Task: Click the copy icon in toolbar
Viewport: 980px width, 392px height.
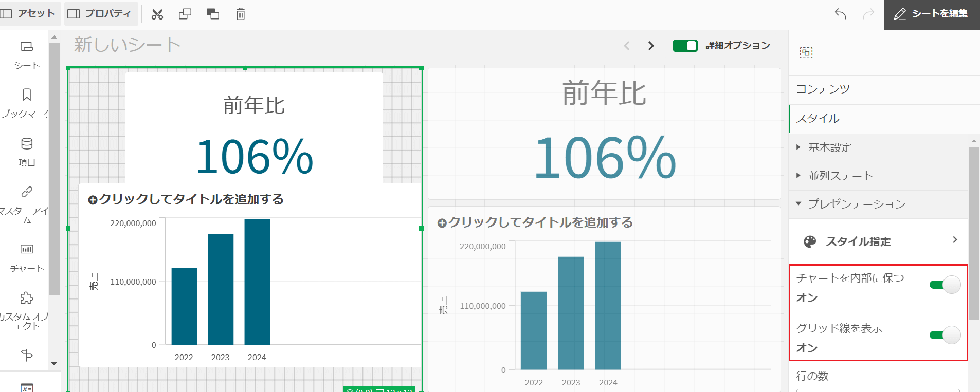Action: click(185, 14)
